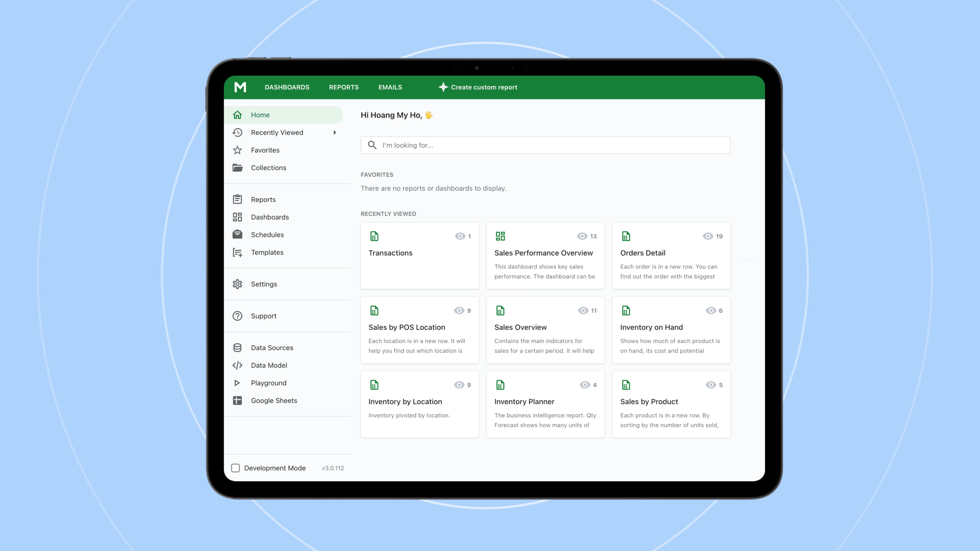Click the Sales Performance Overview dashboard icon
Image resolution: width=980 pixels, height=551 pixels.
(x=500, y=235)
